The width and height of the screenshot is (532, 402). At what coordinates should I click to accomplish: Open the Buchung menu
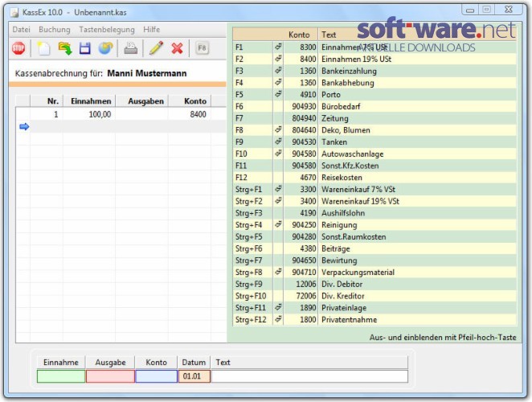coord(55,30)
